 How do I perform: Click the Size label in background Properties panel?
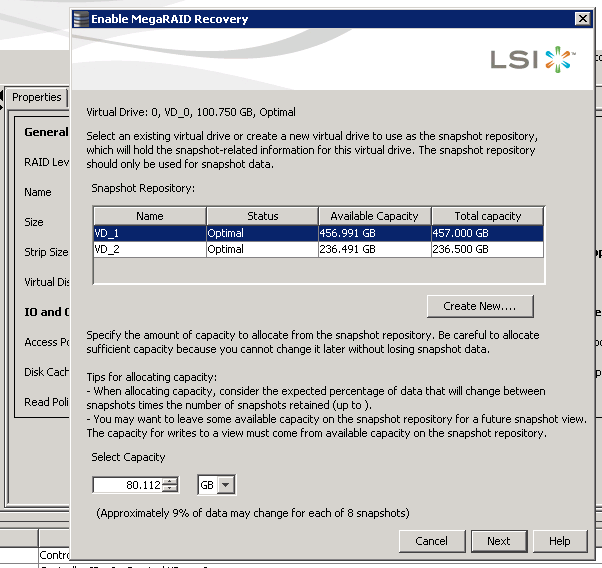point(34,222)
